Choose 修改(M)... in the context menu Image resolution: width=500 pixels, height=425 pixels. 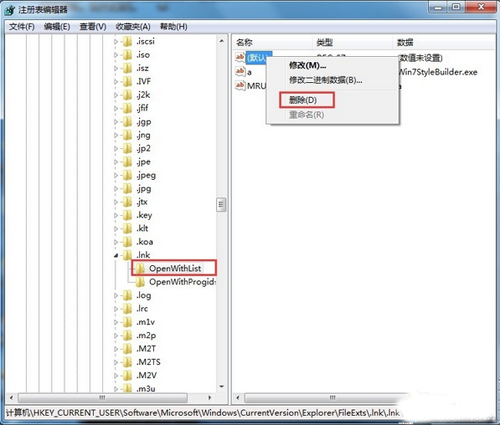(x=307, y=65)
